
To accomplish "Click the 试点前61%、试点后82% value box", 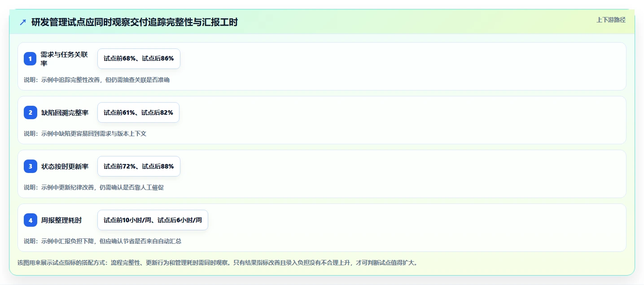I will pyautogui.click(x=138, y=112).
